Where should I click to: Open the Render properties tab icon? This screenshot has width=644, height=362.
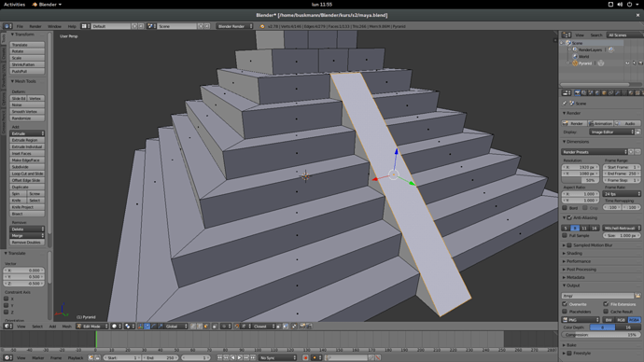tap(577, 93)
